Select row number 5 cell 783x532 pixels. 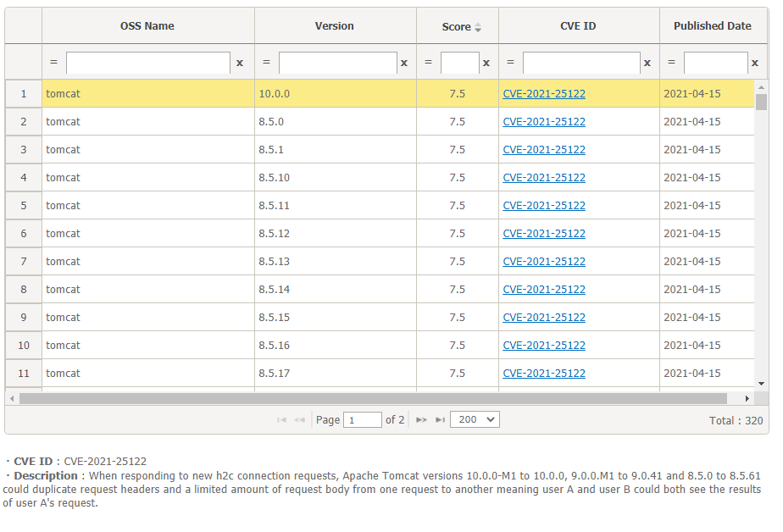click(24, 206)
